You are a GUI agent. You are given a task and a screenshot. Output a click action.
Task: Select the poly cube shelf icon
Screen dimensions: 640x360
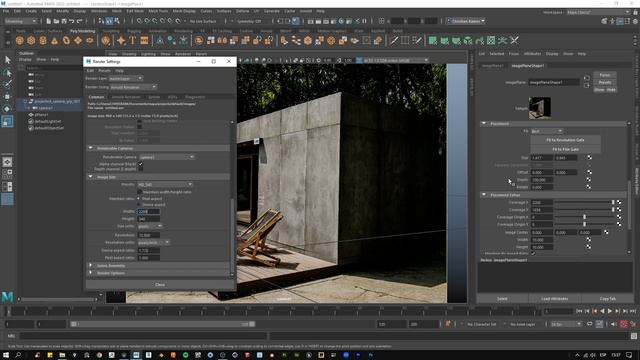point(31,40)
